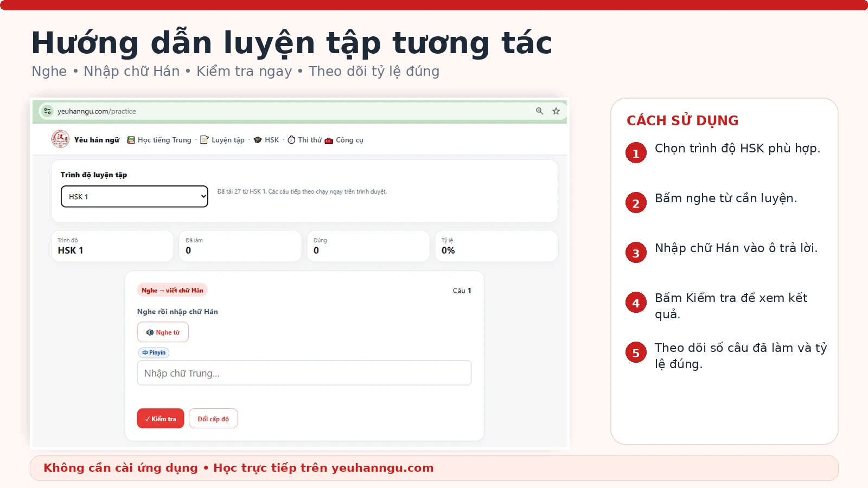Screen dimensions: 868x488
Task: Click the Trình độ HSK 1 stat card
Action: (112, 246)
